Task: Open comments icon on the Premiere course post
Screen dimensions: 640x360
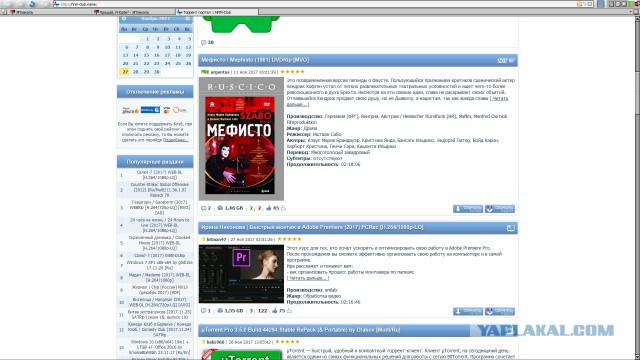Action: [204, 311]
